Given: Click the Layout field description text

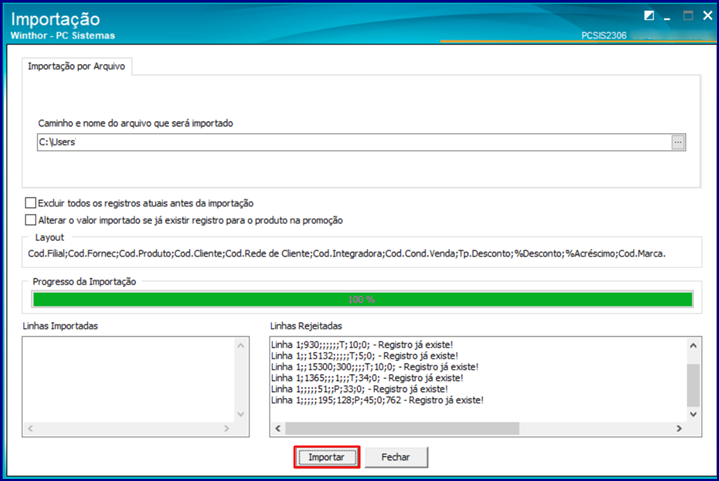Looking at the screenshot, I should 347,254.
